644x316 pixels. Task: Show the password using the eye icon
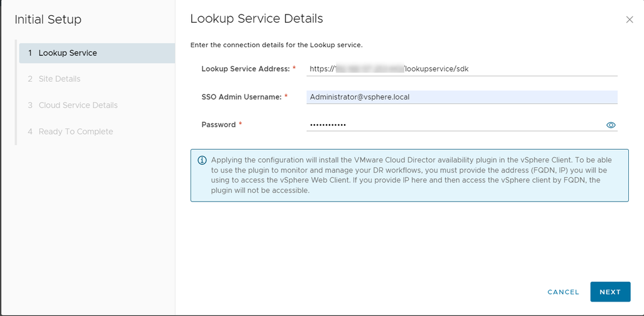point(610,125)
